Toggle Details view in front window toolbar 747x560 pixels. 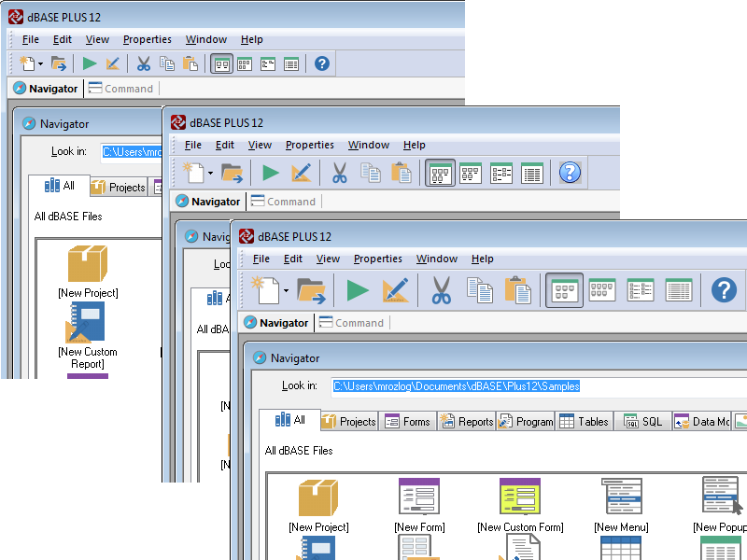(x=679, y=290)
